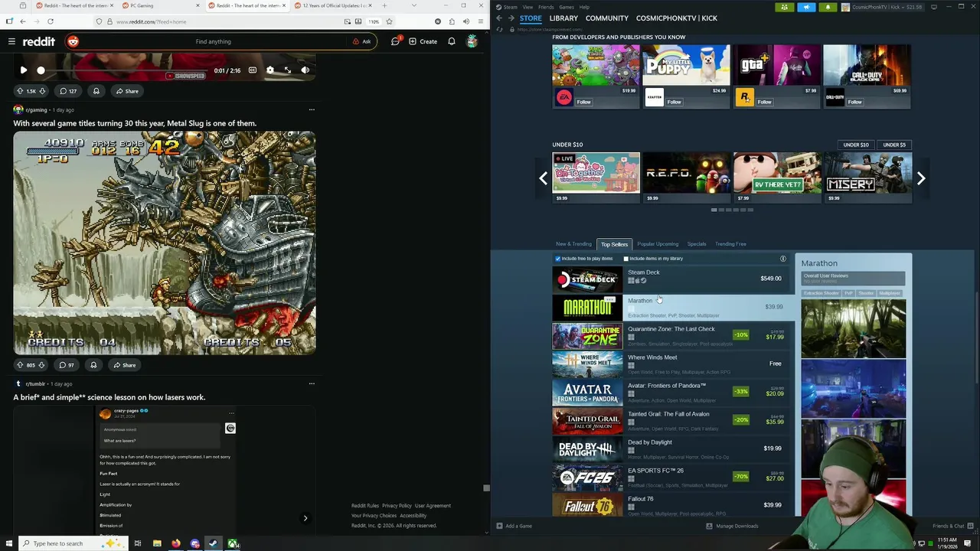Go to the Steam COMMUNITY section
Screen dimensions: 980x551
click(x=606, y=18)
